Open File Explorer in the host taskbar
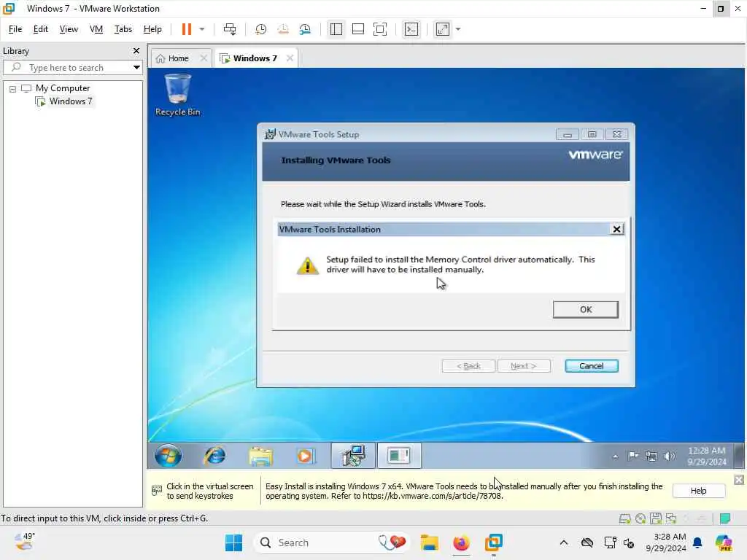747x560 pixels. coord(429,542)
